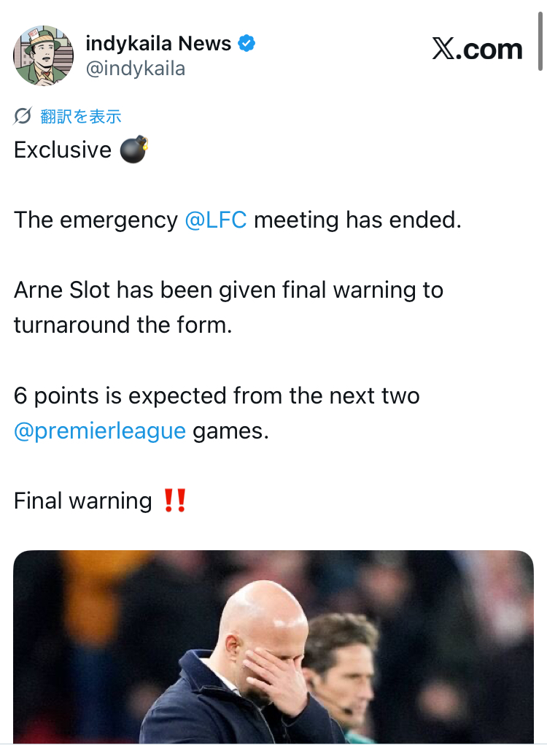Click the X.com logo
This screenshot has width=547, height=756.
(478, 50)
